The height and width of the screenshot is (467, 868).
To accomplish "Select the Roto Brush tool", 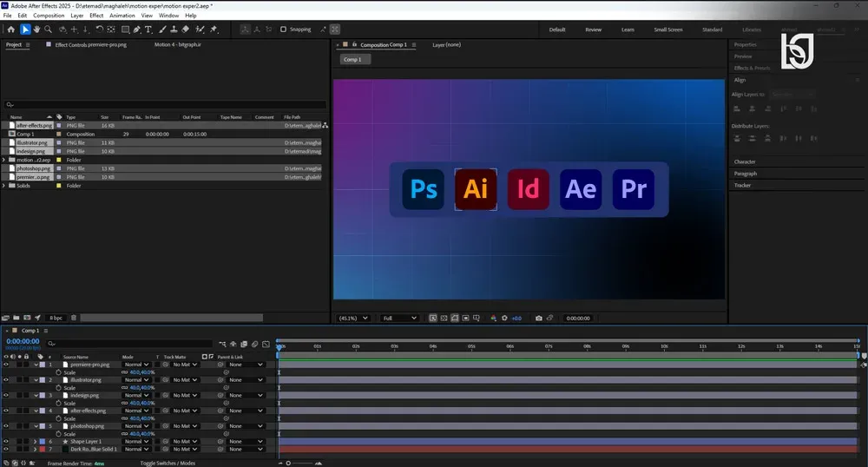I will [200, 30].
